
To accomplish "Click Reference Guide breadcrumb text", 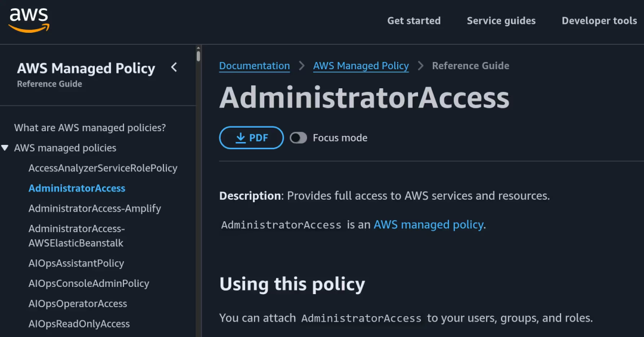I will click(470, 66).
